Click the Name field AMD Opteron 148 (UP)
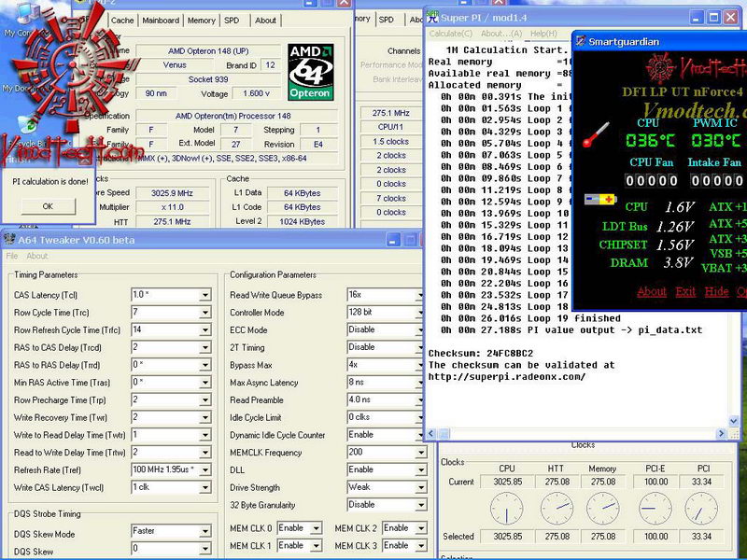 (x=208, y=51)
